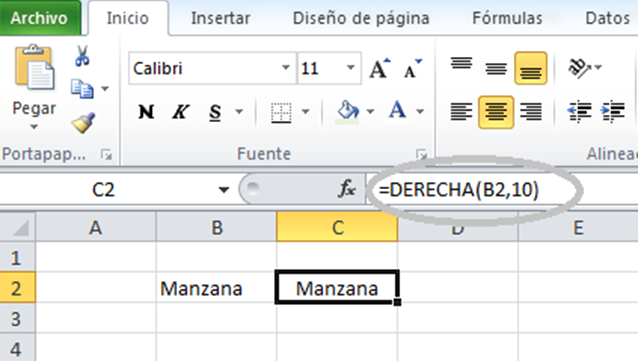Screen dimensions: 638x361
Task: Expand the Name Box dropdown arrow
Action: click(x=223, y=190)
